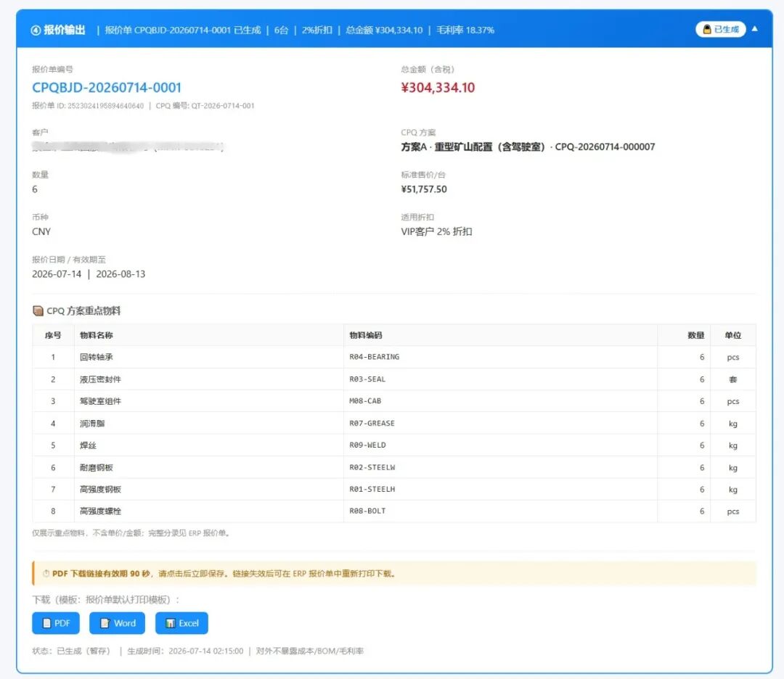This screenshot has width=784, height=679.
Task: Click the CPQ 方案重点物料 box icon
Action: (38, 310)
